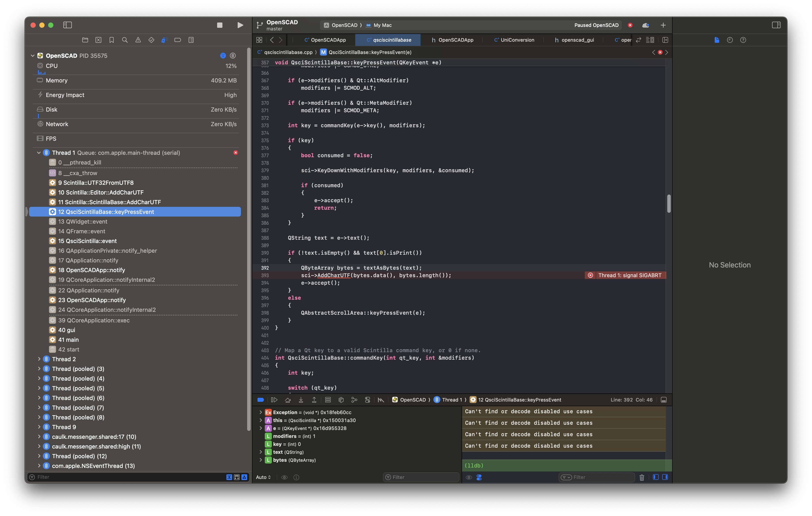Toggle Quick Look eye in variables view
812x516 pixels.
click(x=284, y=477)
